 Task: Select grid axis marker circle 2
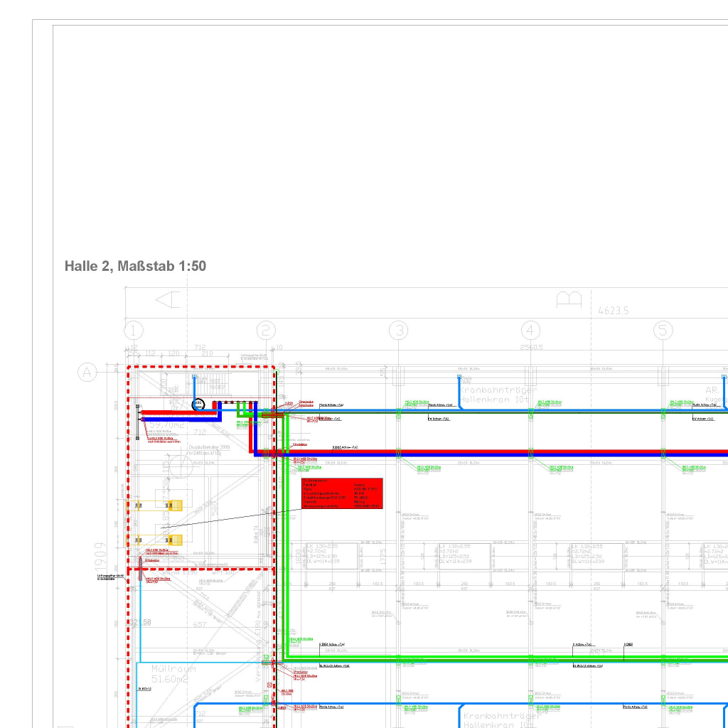click(267, 330)
